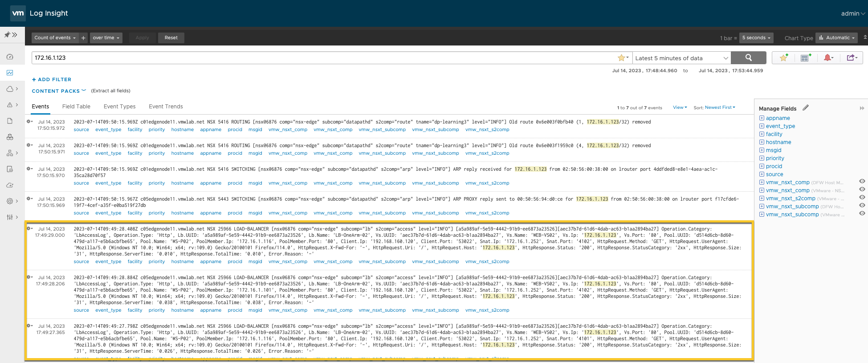Click the facility link under the 17:50:15.970 event
The height and width of the screenshot is (363, 868).
pos(135,183)
